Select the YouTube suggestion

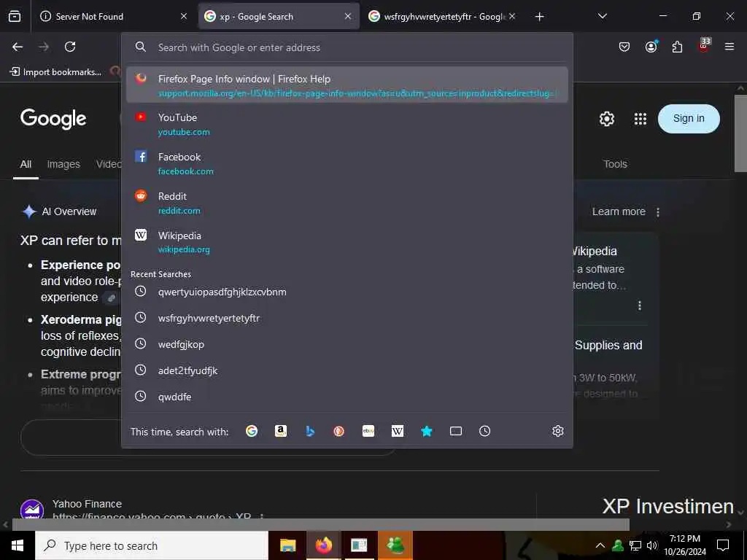click(347, 124)
